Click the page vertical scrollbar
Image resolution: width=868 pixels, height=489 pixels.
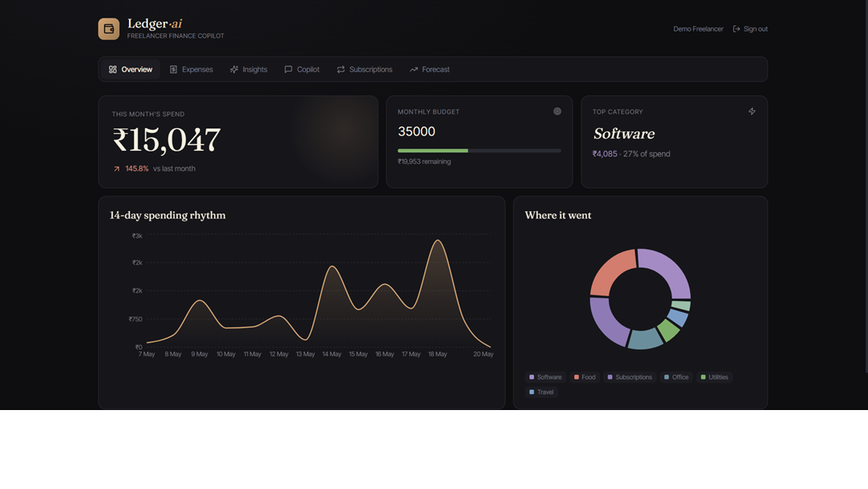click(866, 186)
